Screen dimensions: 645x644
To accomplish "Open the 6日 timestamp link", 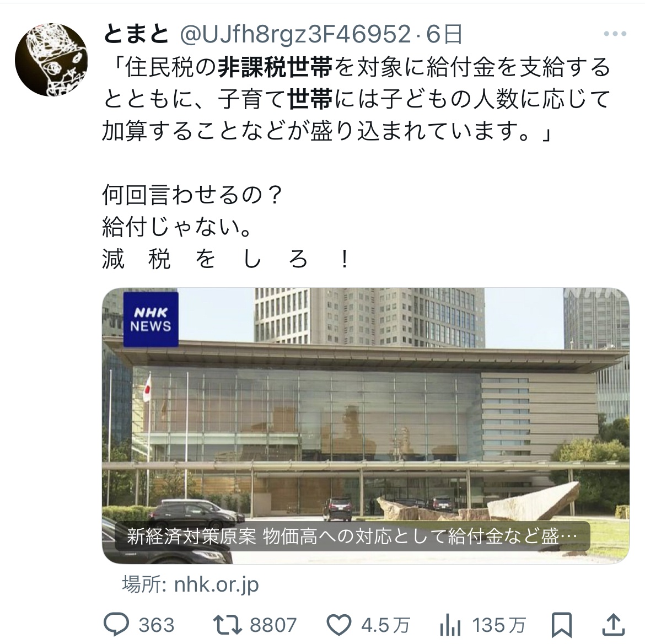I will pos(444,34).
